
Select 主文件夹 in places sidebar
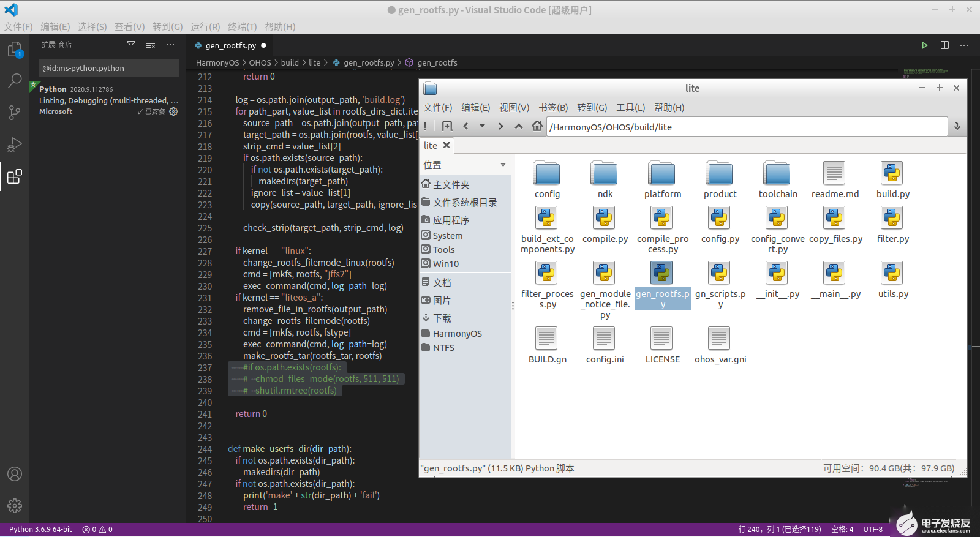point(466,184)
